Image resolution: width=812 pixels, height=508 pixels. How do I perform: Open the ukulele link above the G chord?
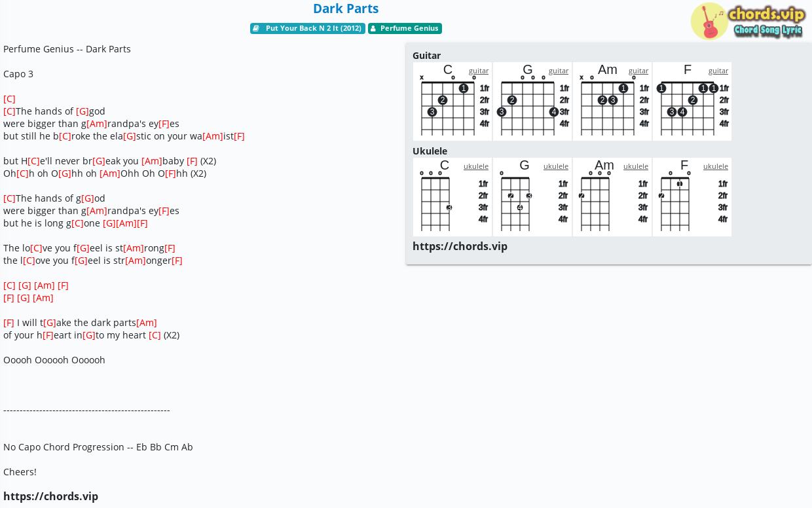556,166
